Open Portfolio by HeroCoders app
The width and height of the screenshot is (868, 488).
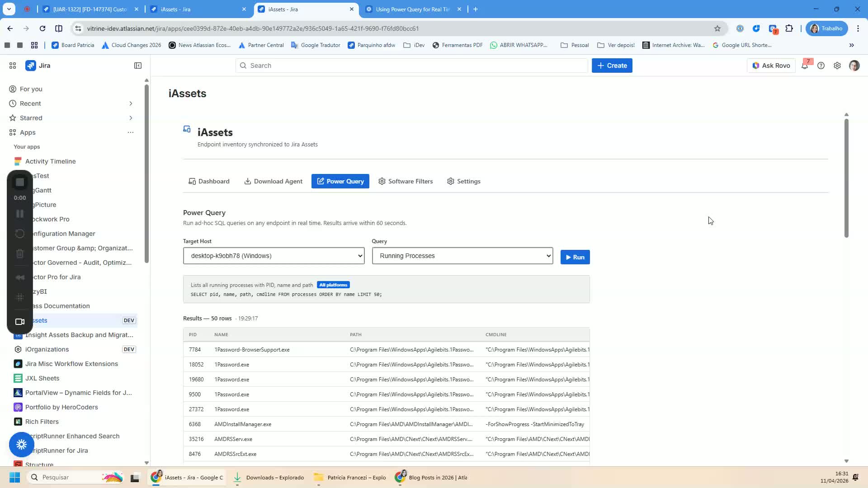pyautogui.click(x=61, y=407)
